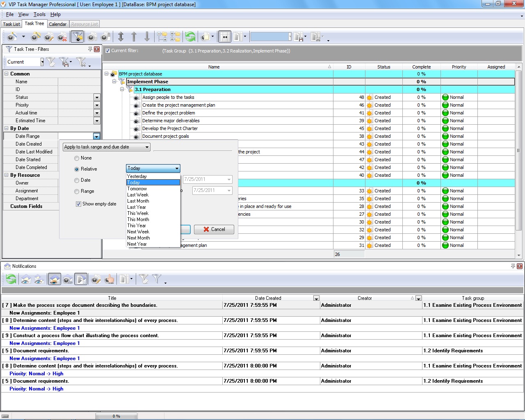Screen dimensions: 525x420
Task: Open the 'Apply to task range and due date' dropdown
Action: point(107,147)
